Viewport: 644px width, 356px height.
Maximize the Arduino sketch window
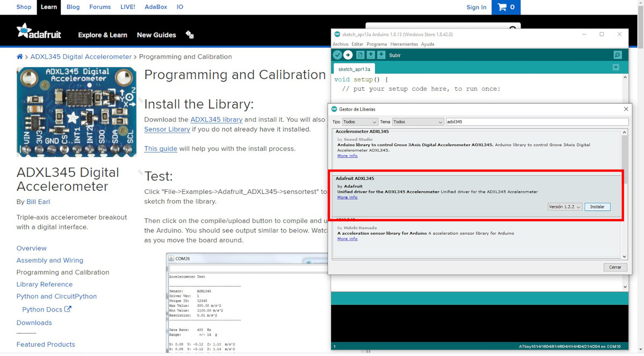click(602, 34)
